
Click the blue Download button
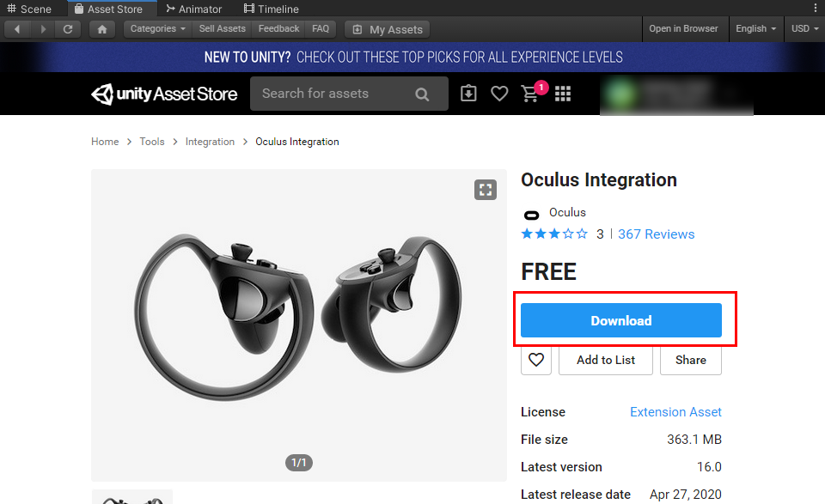621,320
